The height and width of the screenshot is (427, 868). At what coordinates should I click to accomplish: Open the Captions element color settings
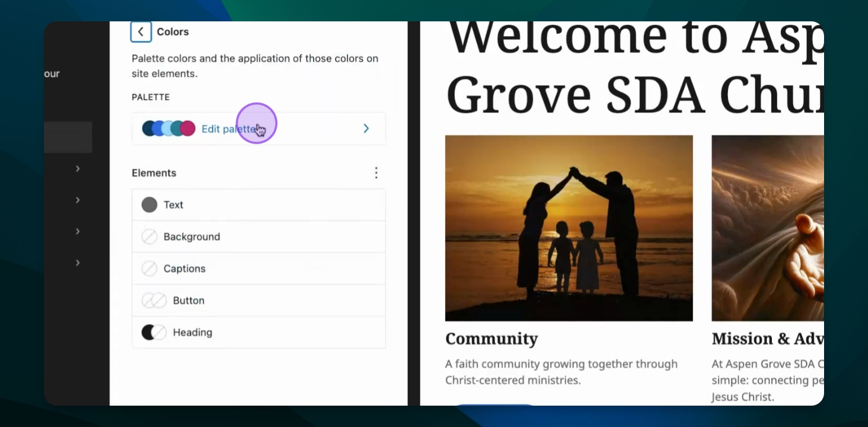click(259, 269)
